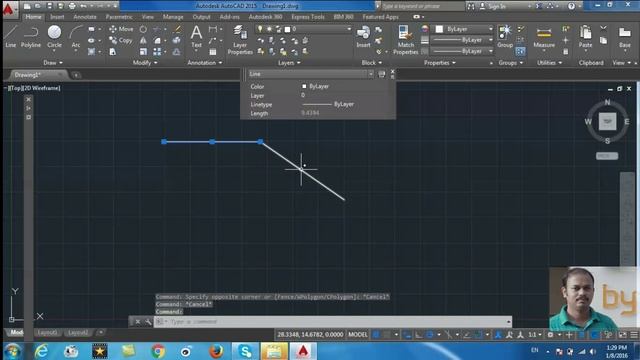The image size is (640, 360).
Task: Open the Parametric ribbon tab
Action: click(119, 17)
